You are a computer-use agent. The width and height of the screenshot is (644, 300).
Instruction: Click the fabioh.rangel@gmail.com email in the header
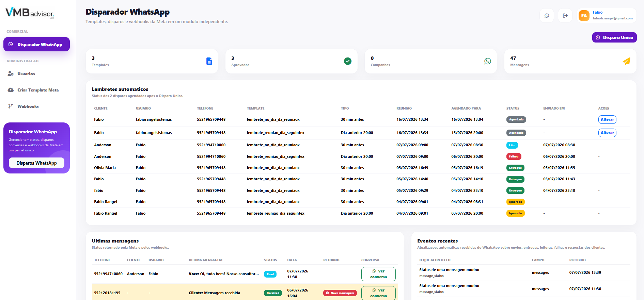[x=613, y=18]
